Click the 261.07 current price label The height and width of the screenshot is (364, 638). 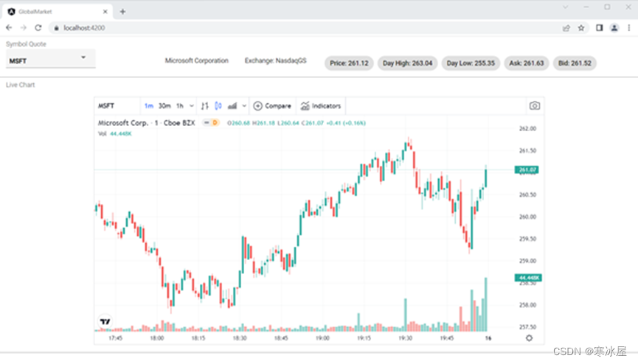click(x=527, y=169)
